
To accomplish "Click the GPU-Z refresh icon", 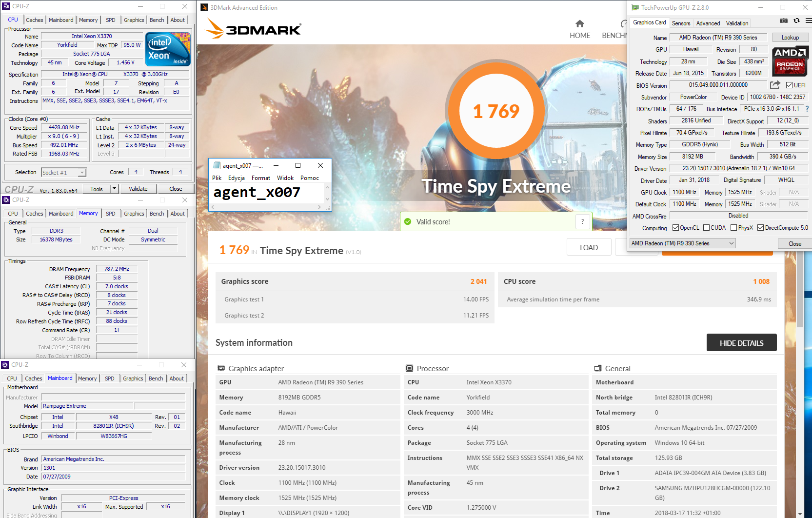I will (x=796, y=21).
